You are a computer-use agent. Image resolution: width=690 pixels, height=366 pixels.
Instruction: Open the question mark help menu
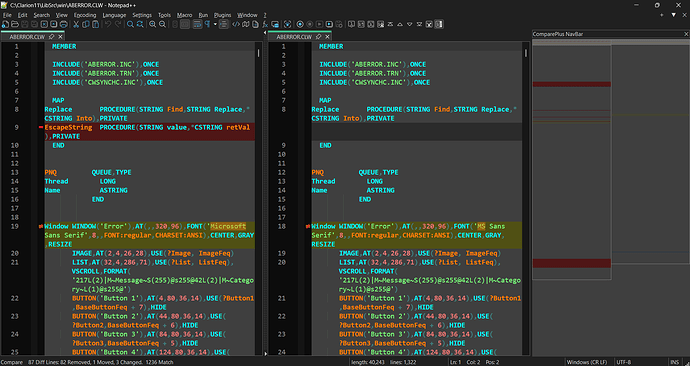click(x=265, y=15)
